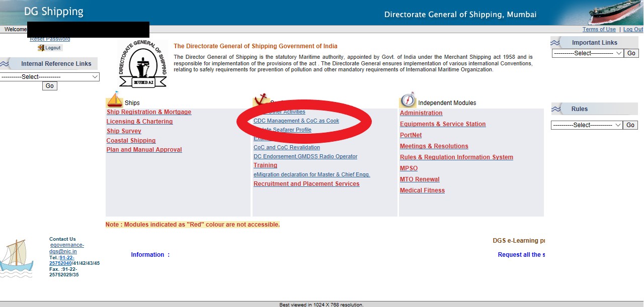Viewport: 644px width, 307px height.
Task: Click the egovernance-dgs@nic.in email link
Action: (66, 248)
